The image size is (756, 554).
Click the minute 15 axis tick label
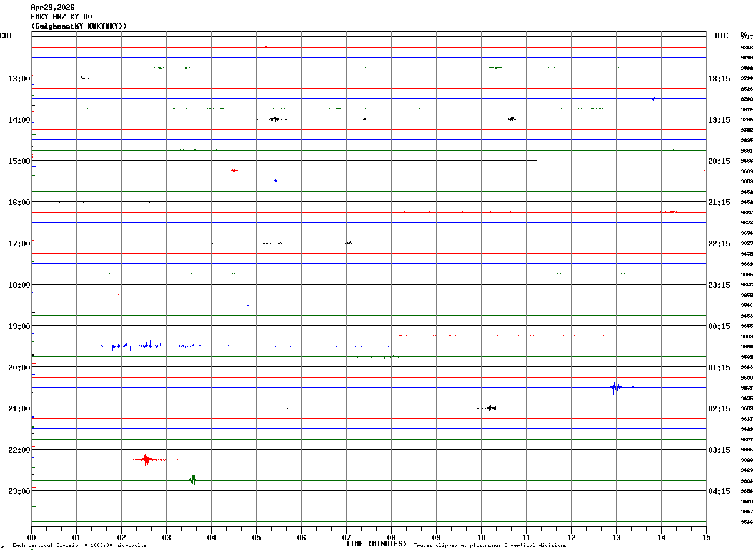pyautogui.click(x=706, y=537)
